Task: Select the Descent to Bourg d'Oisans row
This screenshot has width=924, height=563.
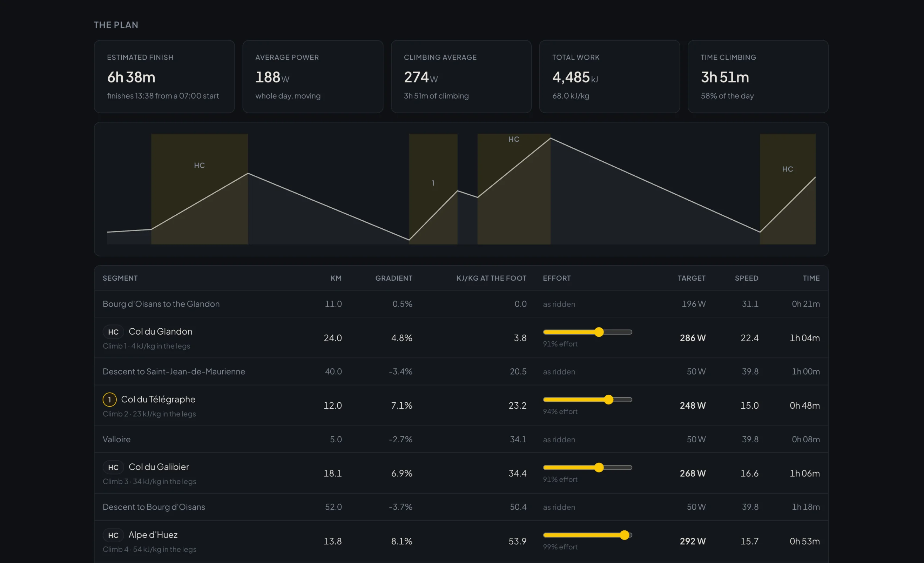Action: tap(461, 507)
